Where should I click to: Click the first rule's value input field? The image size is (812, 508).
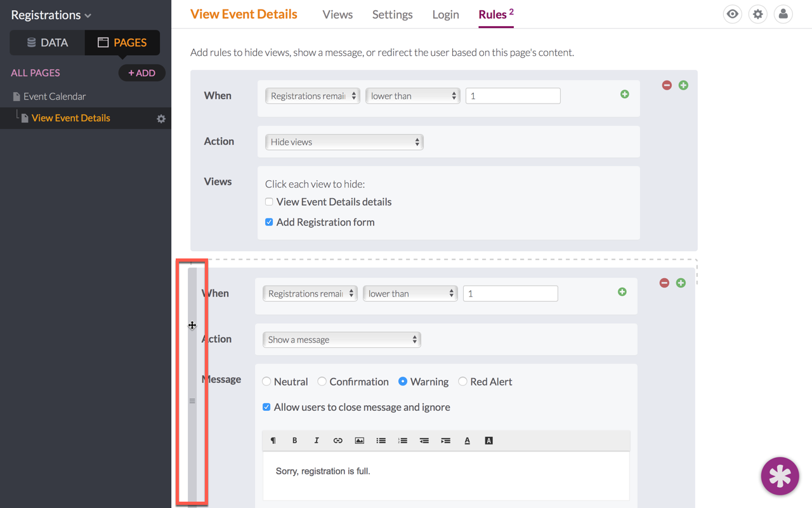[x=513, y=96]
